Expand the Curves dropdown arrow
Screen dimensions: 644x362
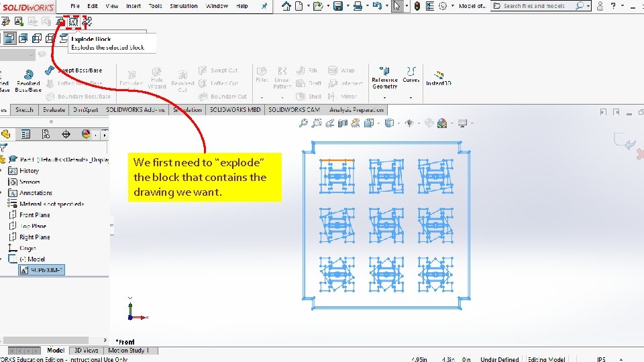(411, 98)
